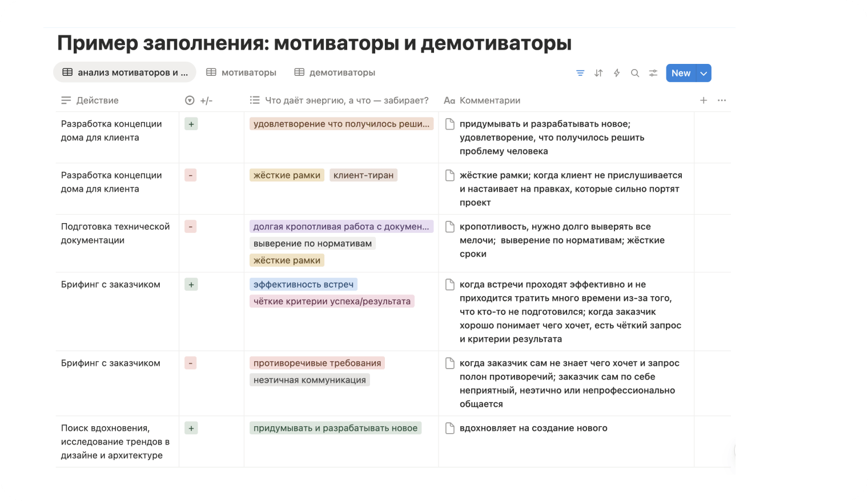Select 'жёсткие рамки' tag next to 'клиент-тиран'
Screen dimensions: 868x501
coord(287,175)
